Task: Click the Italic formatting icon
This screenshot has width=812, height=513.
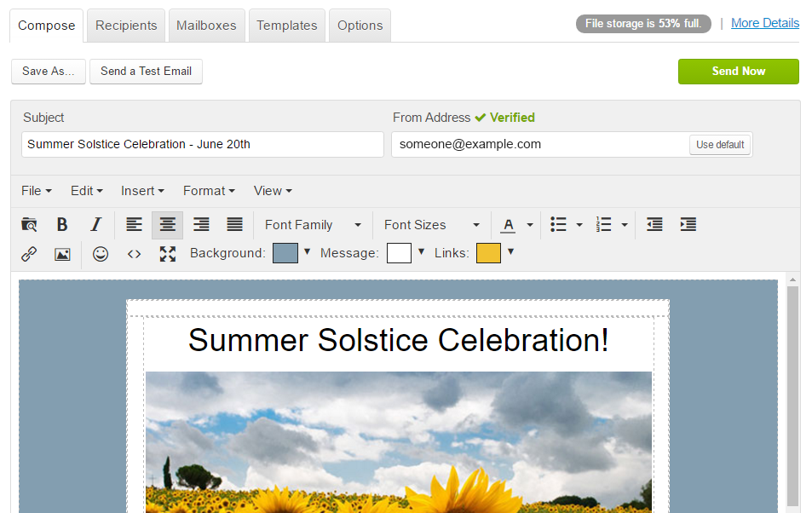Action: click(x=95, y=225)
